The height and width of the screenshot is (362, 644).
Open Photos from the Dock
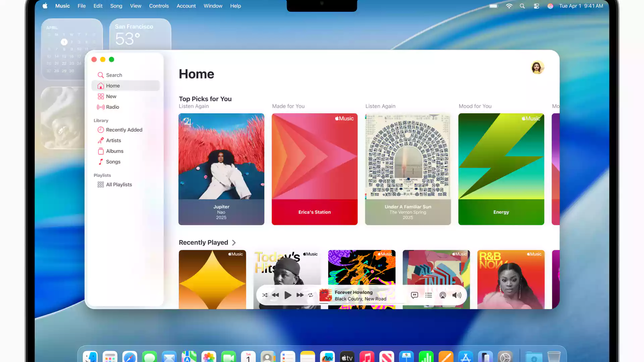(209, 357)
